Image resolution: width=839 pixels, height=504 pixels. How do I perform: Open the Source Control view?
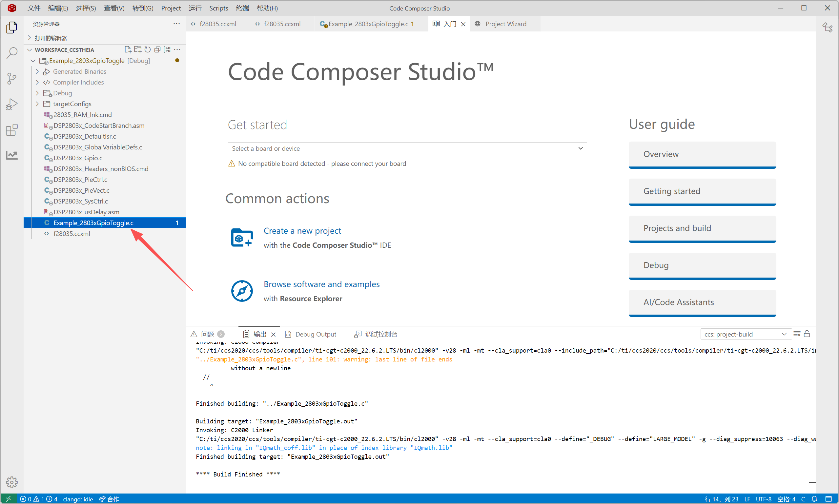pos(12,78)
